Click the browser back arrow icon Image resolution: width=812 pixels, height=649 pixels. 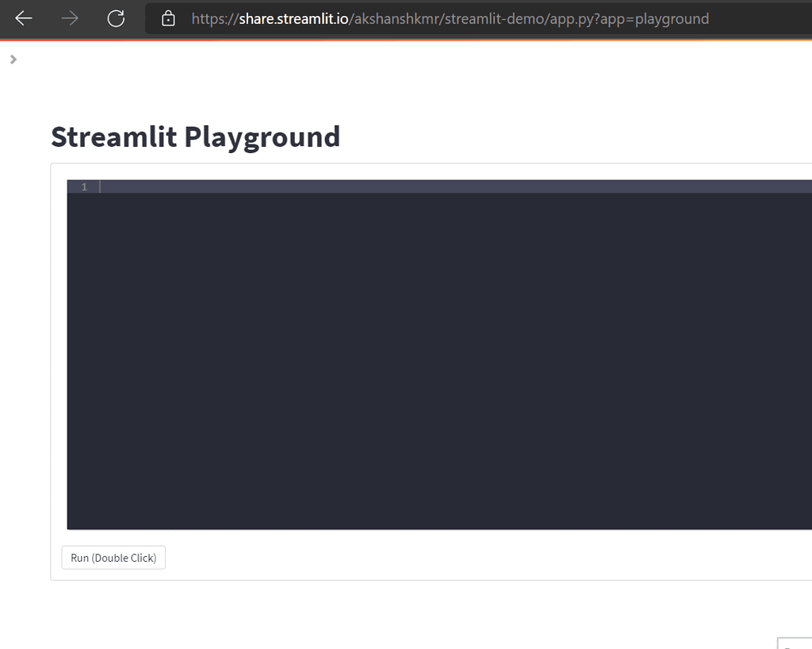23,18
